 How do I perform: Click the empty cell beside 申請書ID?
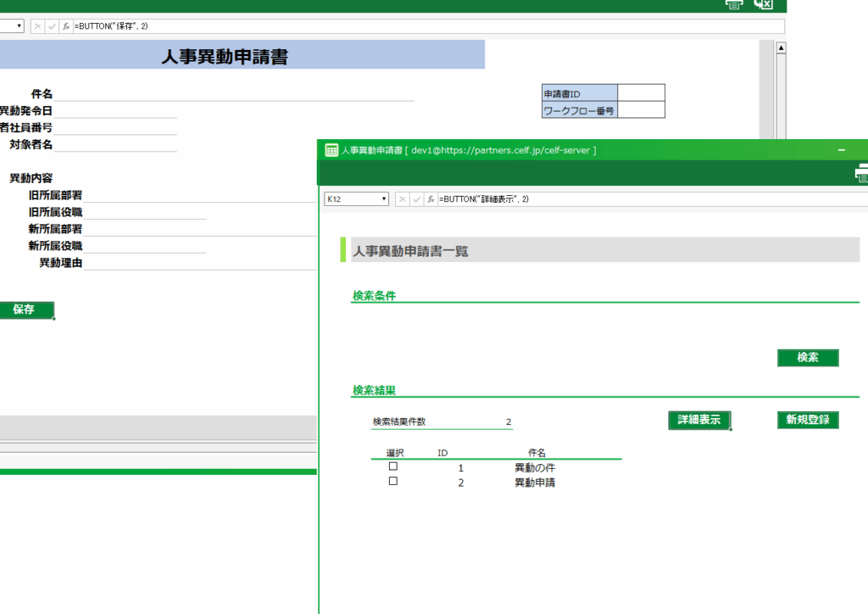click(641, 92)
